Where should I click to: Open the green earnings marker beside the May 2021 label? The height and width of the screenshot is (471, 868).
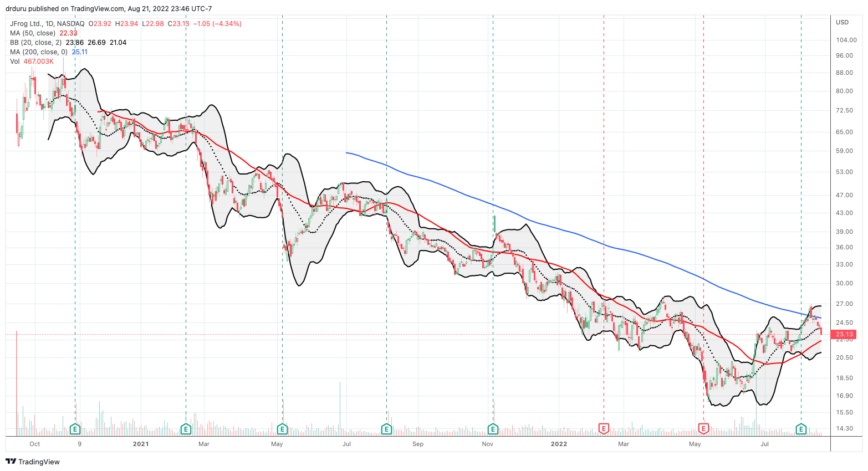click(x=282, y=429)
